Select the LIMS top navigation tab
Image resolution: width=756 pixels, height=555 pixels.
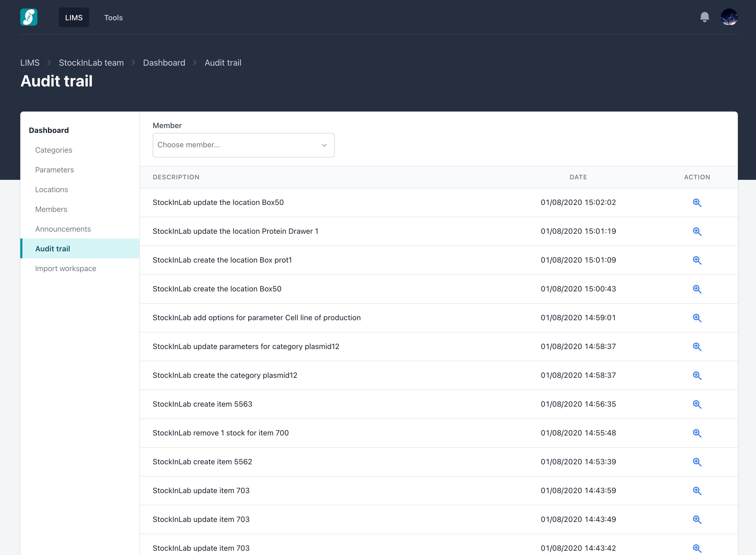pos(74,17)
